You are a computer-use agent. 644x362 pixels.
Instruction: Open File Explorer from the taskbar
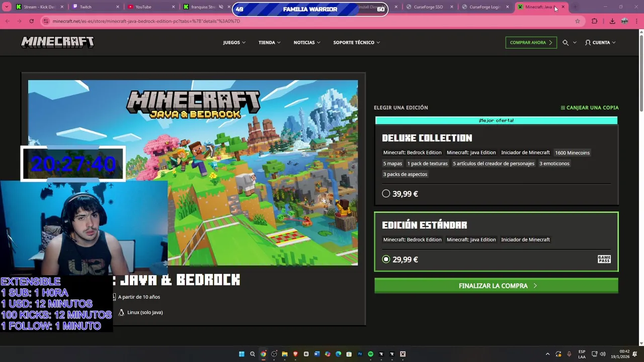285,354
